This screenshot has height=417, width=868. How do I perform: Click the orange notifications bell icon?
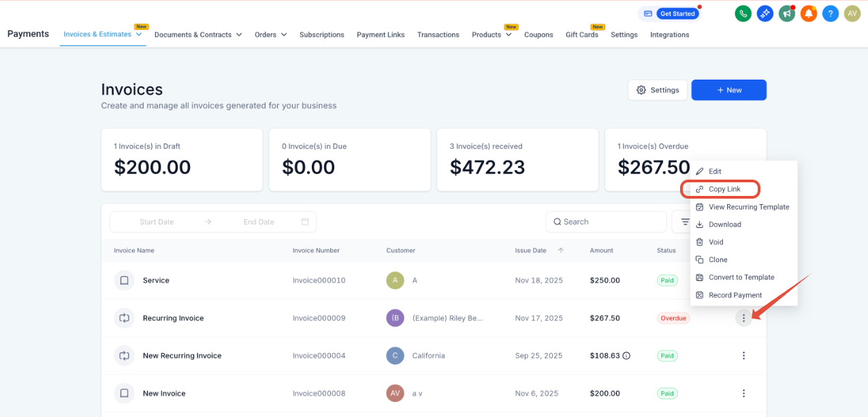tap(808, 14)
